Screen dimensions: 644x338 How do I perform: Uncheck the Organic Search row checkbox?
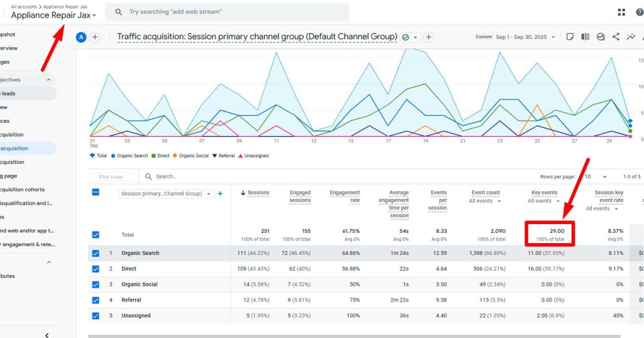pos(96,253)
